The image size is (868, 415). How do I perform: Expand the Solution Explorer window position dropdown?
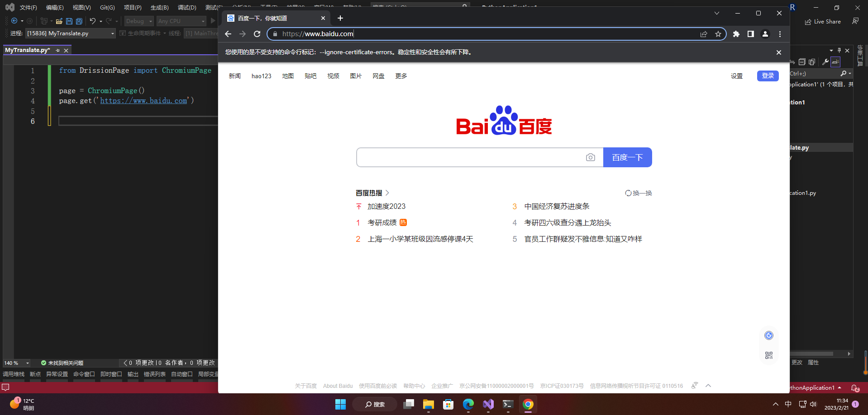pyautogui.click(x=831, y=50)
